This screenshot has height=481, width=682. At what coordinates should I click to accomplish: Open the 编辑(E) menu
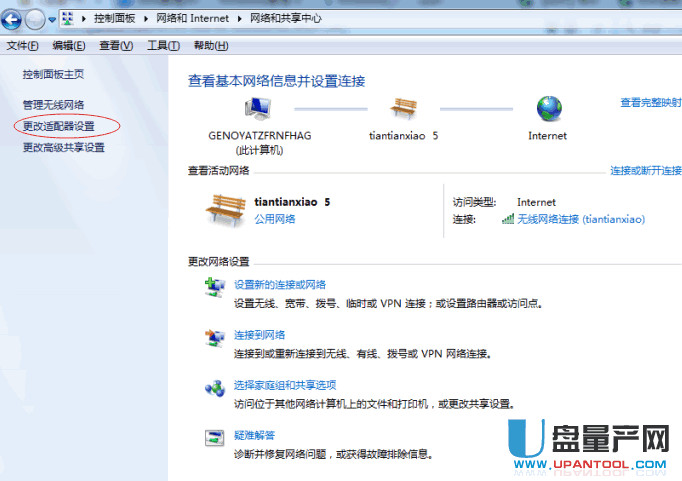coord(68,45)
